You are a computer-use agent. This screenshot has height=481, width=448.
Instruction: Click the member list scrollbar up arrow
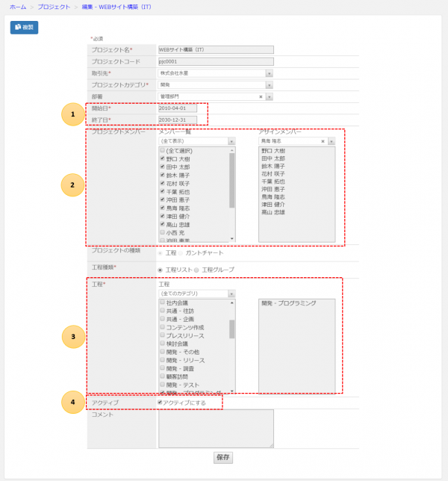click(231, 150)
